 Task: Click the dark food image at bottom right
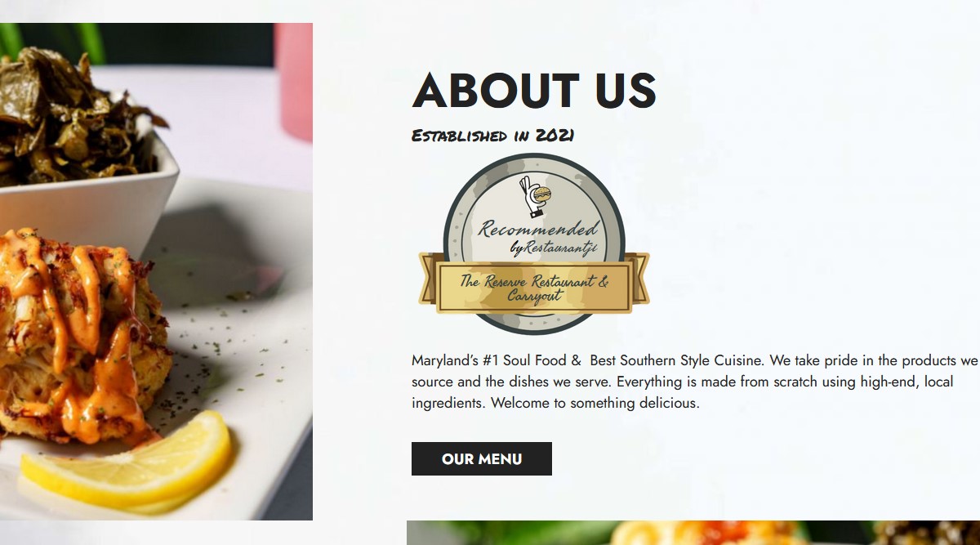pos(923,533)
